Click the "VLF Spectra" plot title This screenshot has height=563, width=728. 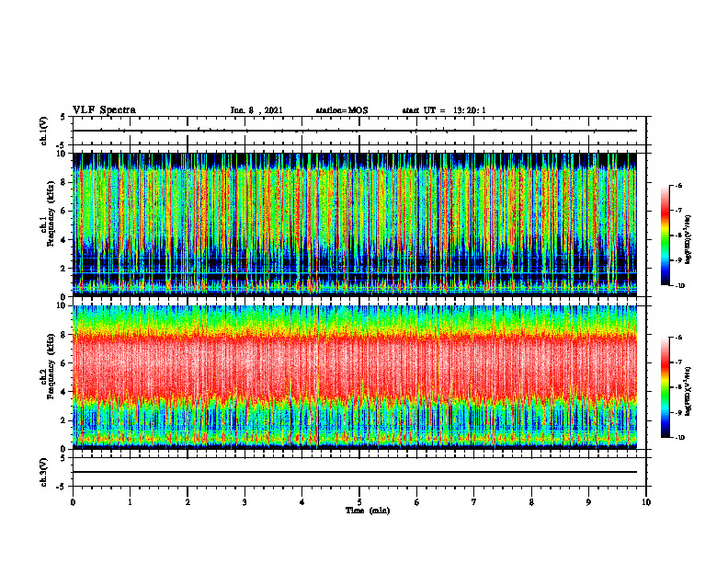tap(104, 110)
